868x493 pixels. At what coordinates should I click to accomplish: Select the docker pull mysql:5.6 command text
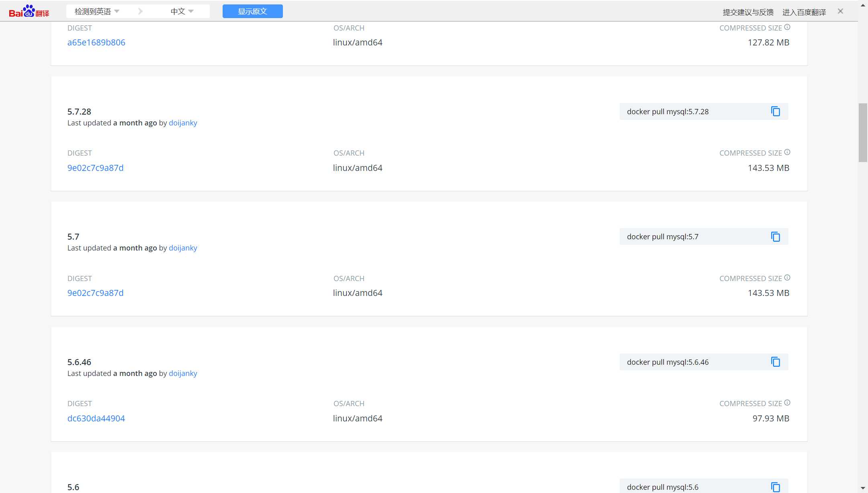(x=663, y=487)
